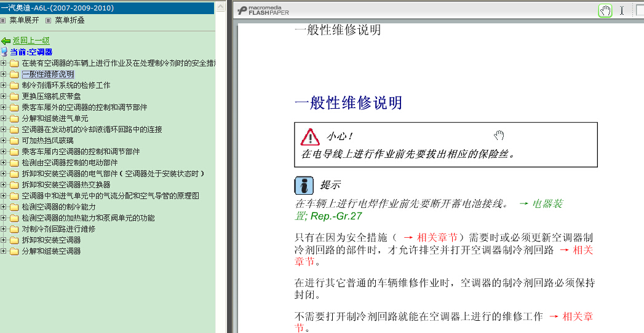Viewport: 644px width, 333px height.
Task: Select tree item 拆卸和安装空调器
Action: [x=51, y=240]
